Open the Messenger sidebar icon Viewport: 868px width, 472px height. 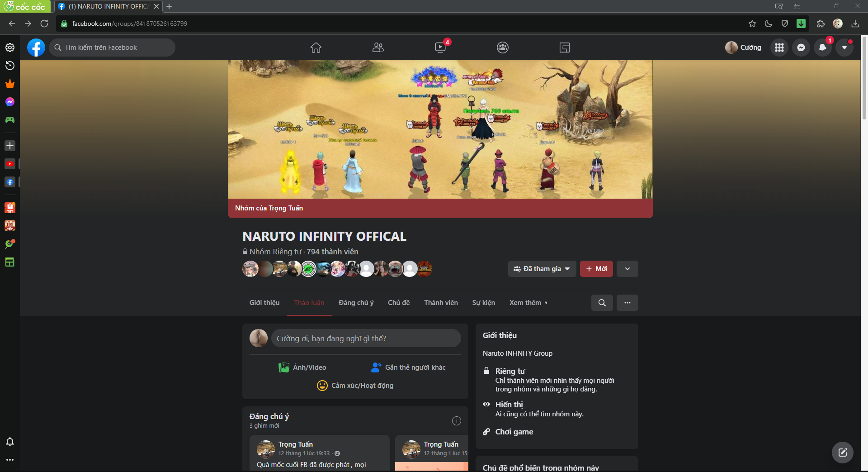click(x=10, y=102)
